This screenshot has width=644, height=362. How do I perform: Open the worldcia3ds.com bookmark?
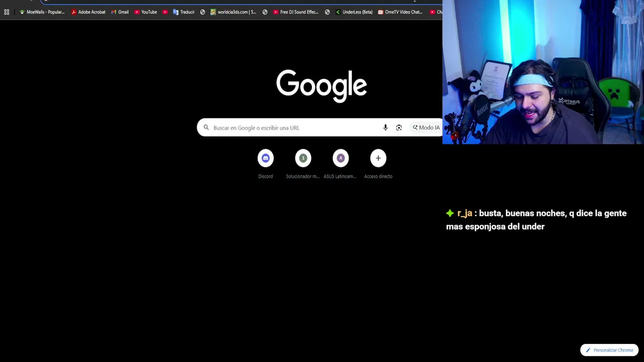click(x=233, y=12)
